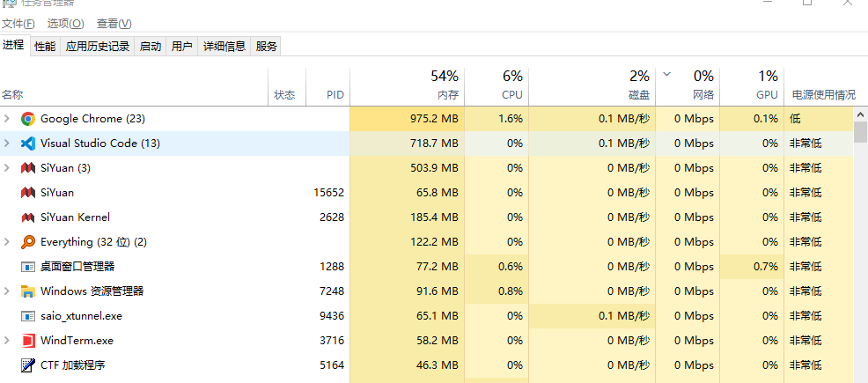Click the CTF 加载程序 icon
The height and width of the screenshot is (383, 868).
[27, 365]
